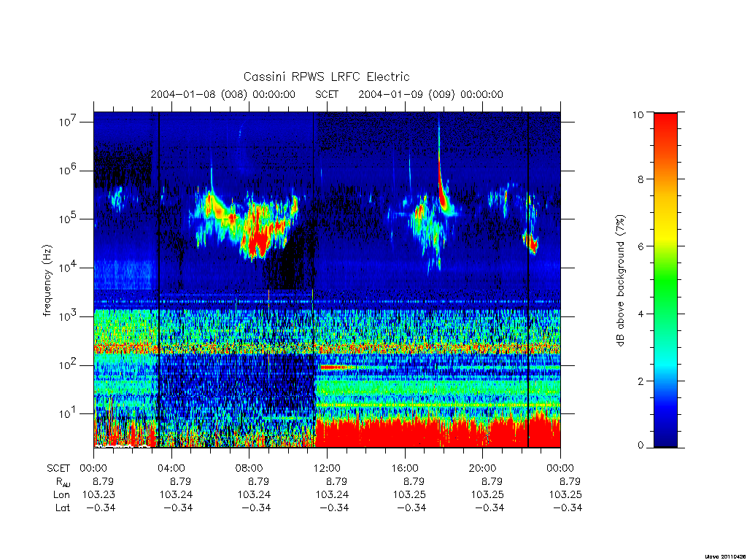Viewport: 747px width, 560px height.
Task: Click the '12:00' time tick label
Action: pos(327,468)
